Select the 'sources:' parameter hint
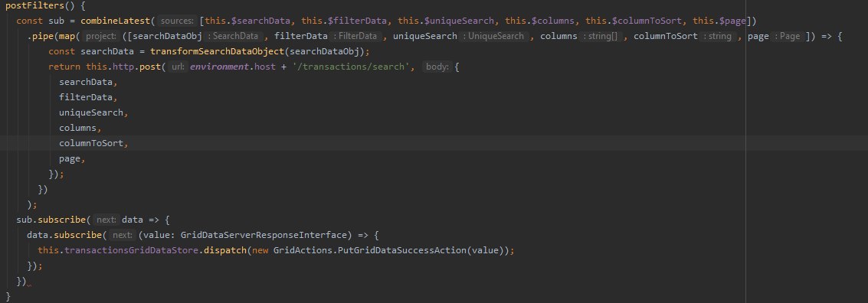Viewport: 868px width, 303px height. 177,21
